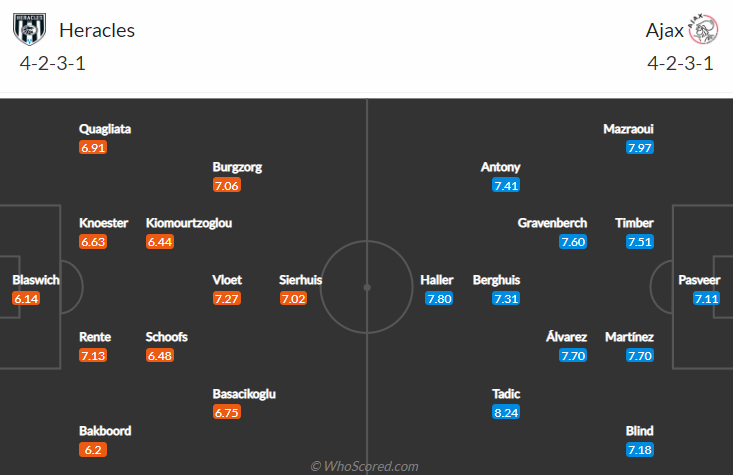The image size is (733, 475).
Task: Select Berghuis's 7.31 rating badge
Action: click(x=507, y=298)
